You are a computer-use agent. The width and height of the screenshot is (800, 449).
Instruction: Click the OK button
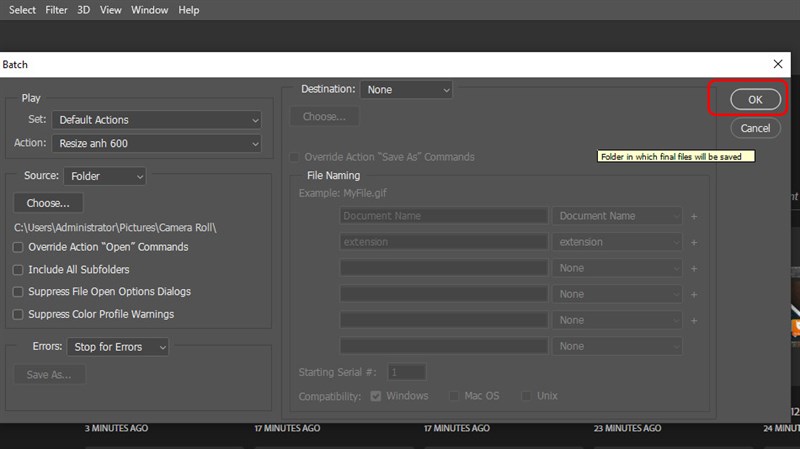[x=754, y=100]
